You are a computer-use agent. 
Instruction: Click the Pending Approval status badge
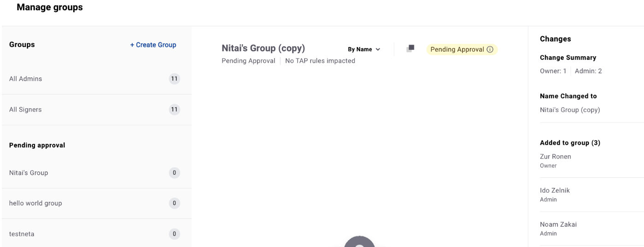pyautogui.click(x=462, y=49)
